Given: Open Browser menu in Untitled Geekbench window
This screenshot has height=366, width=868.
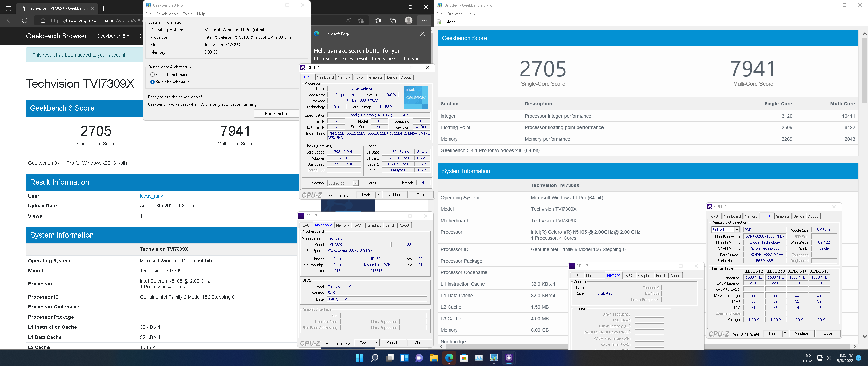Looking at the screenshot, I should (x=454, y=14).
